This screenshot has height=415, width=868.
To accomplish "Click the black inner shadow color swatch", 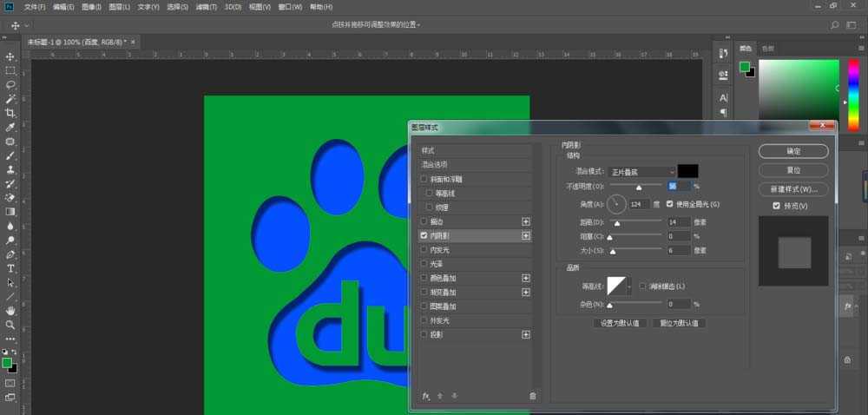I will coord(687,171).
